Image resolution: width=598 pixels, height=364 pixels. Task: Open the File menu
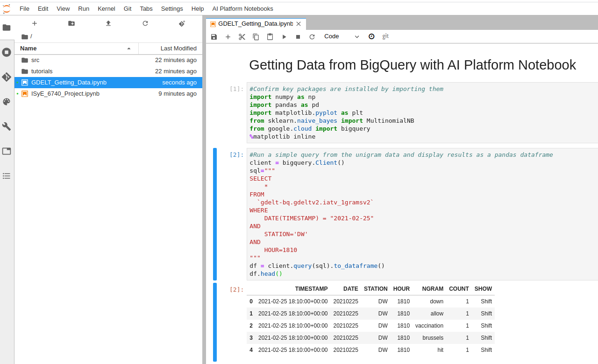click(x=24, y=8)
